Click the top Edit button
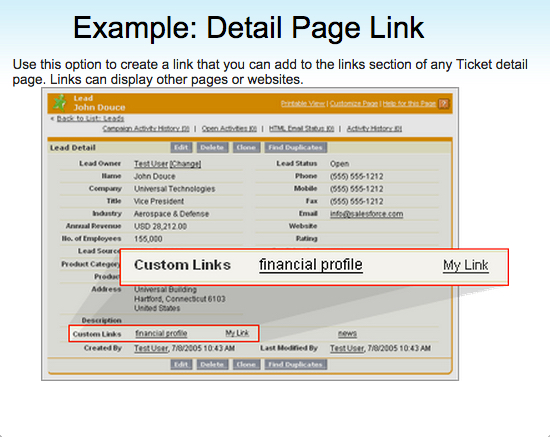 [x=181, y=147]
